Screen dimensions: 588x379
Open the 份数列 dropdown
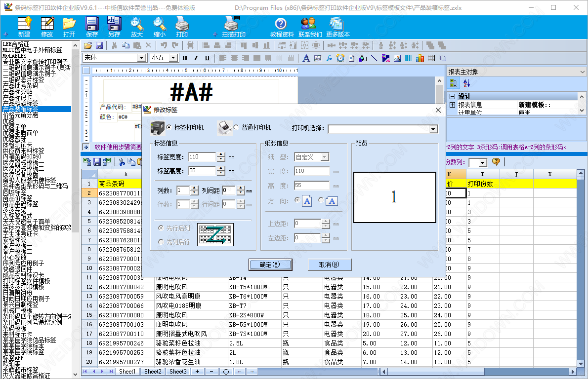click(483, 162)
